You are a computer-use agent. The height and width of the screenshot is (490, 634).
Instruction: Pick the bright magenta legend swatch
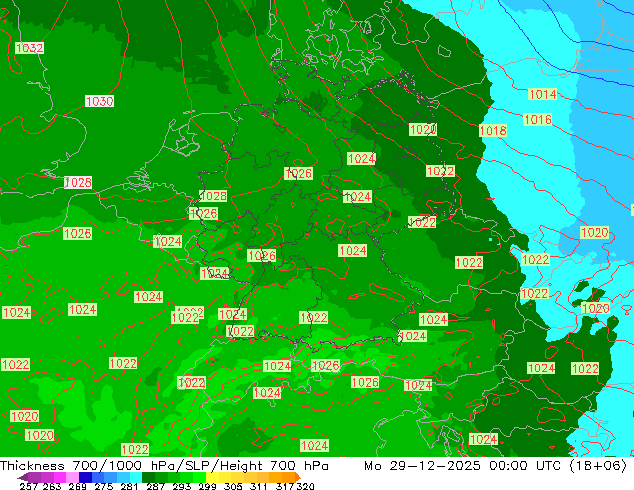click(60, 477)
